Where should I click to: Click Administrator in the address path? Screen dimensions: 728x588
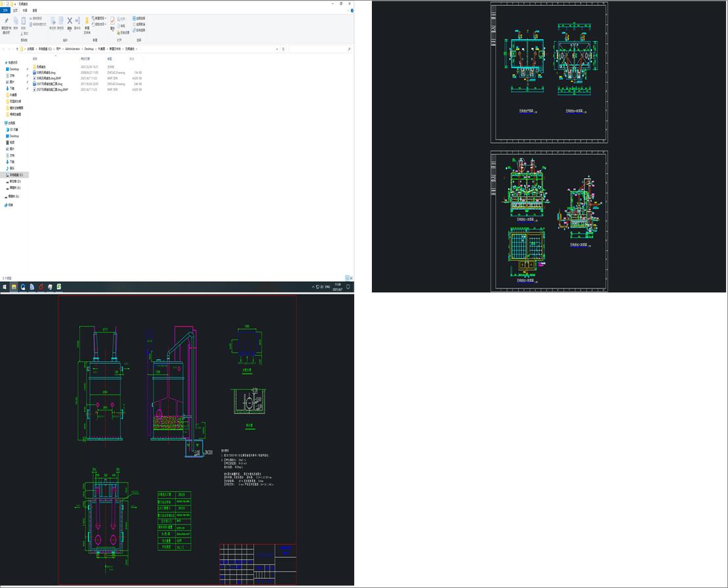click(72, 49)
